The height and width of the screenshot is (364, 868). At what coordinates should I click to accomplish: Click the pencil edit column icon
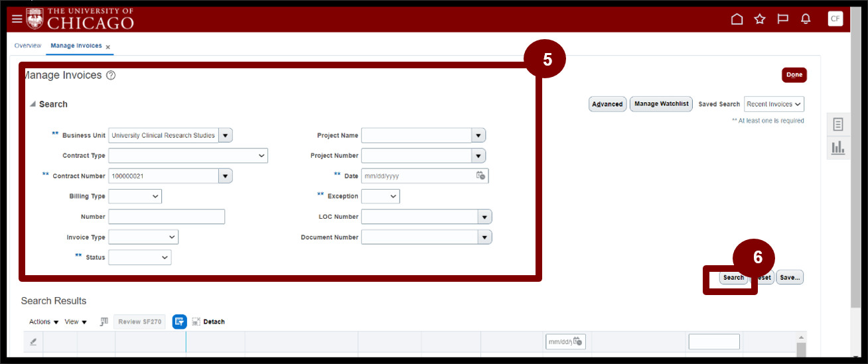(33, 341)
